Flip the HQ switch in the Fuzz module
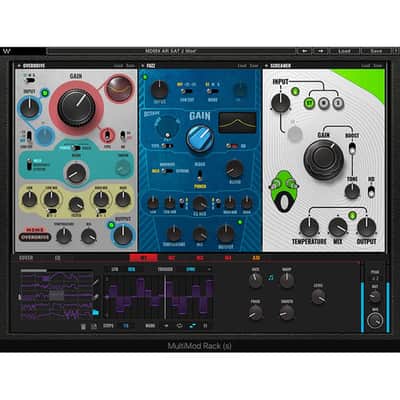 point(233,146)
